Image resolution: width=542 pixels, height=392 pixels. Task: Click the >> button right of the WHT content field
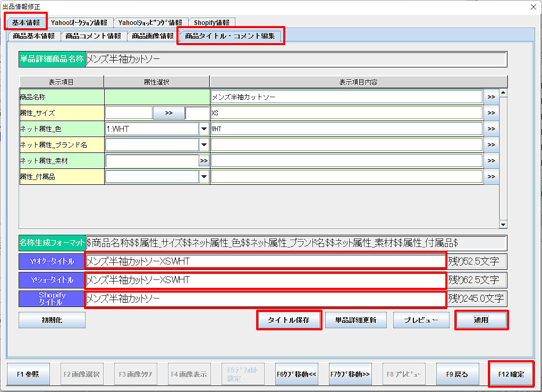pyautogui.click(x=491, y=129)
